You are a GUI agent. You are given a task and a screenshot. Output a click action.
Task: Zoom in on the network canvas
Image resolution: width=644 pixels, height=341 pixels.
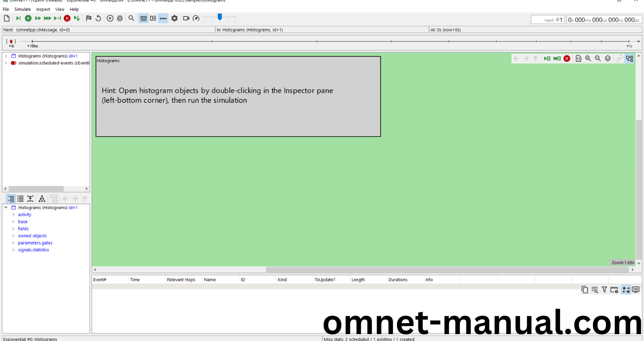click(x=588, y=58)
